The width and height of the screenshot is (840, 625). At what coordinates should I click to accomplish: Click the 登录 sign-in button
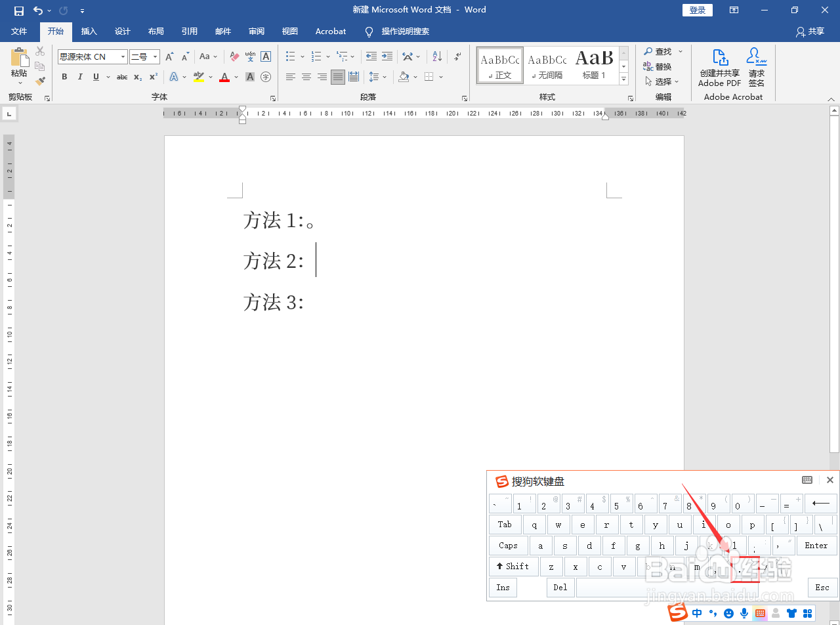point(698,10)
